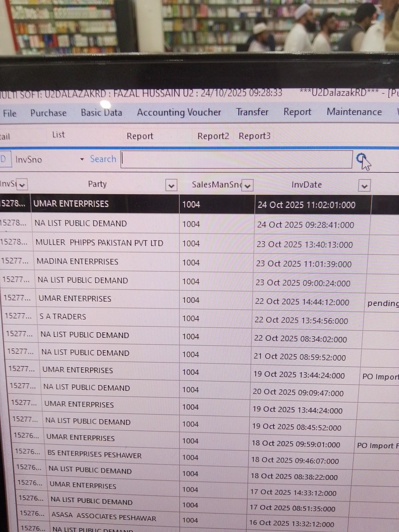Select the MULLER PHIPPS PAKISTAN PVT LTD row
Screen dimensions: 399x532
point(99,243)
